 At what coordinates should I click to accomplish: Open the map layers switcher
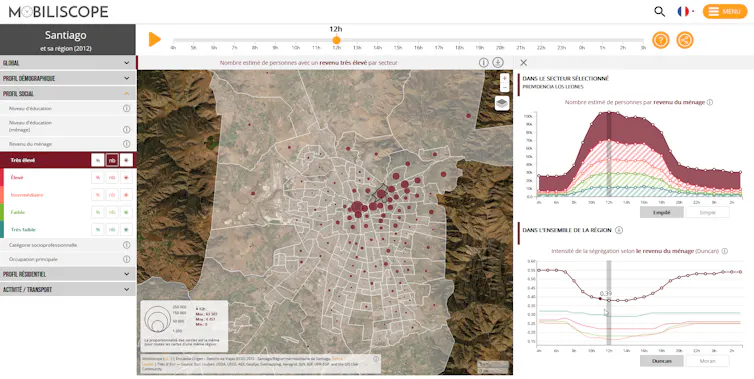[502, 103]
